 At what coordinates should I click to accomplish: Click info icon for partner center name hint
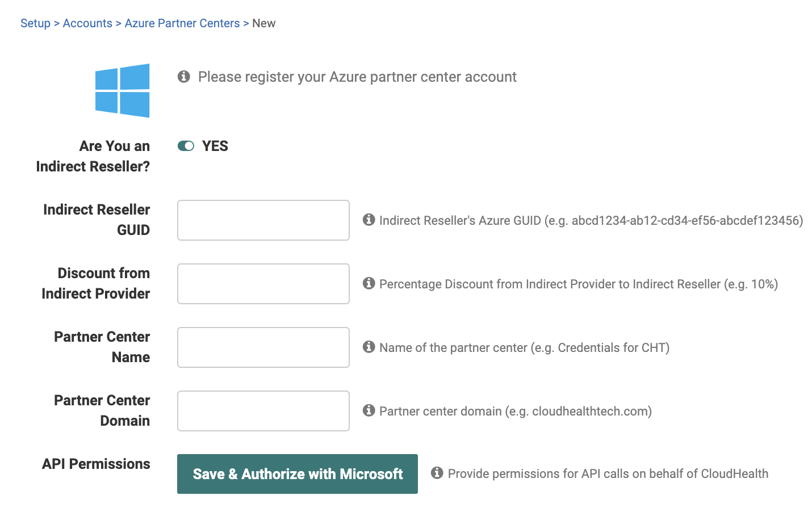[x=369, y=346]
